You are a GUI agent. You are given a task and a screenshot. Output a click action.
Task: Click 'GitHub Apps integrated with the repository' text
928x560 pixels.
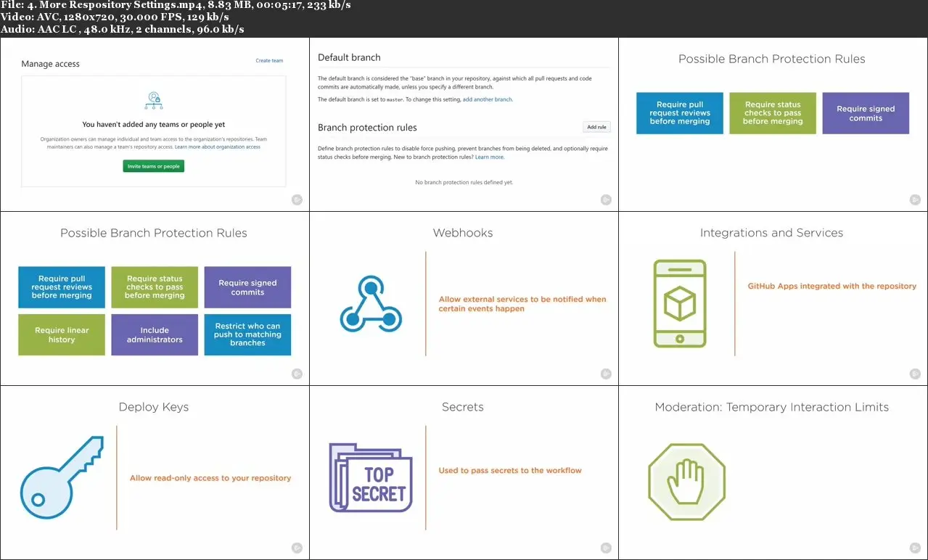pos(832,286)
